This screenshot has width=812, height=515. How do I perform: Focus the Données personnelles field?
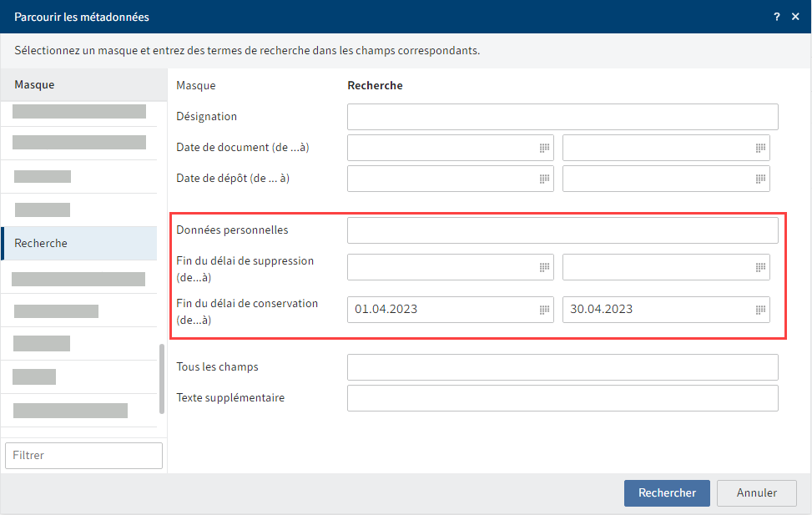click(x=562, y=230)
